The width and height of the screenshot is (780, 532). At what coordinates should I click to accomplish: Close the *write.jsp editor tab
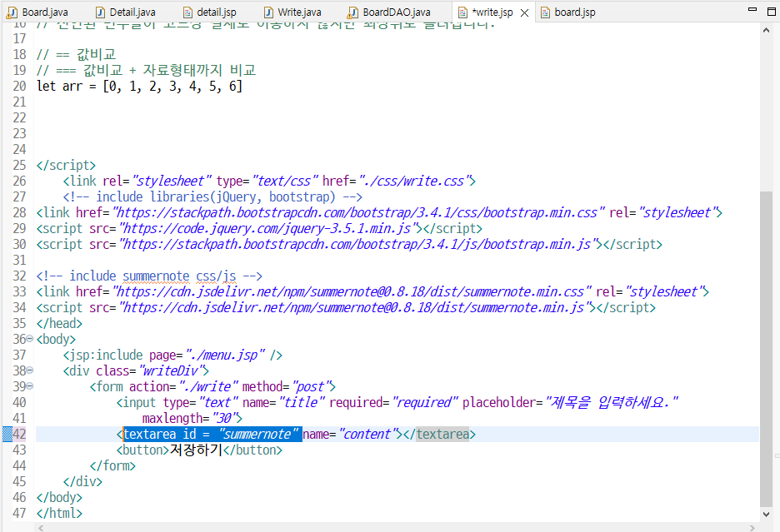(x=524, y=13)
